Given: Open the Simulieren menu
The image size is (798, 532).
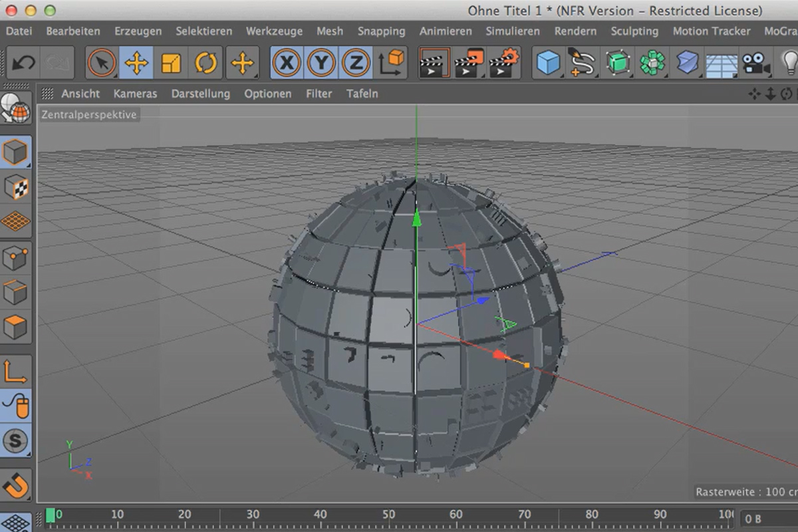Looking at the screenshot, I should pyautogui.click(x=513, y=31).
